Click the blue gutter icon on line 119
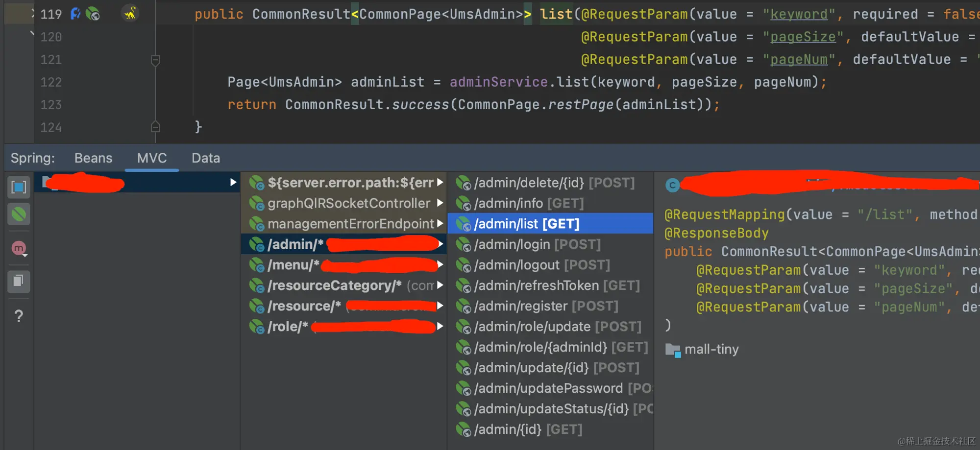Viewport: 980px width, 450px height. pyautogui.click(x=75, y=14)
